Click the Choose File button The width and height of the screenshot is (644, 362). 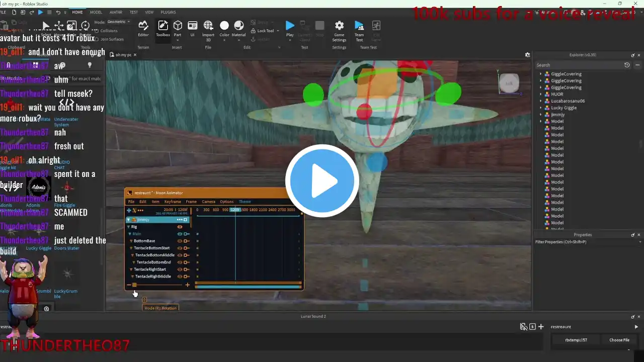619,340
